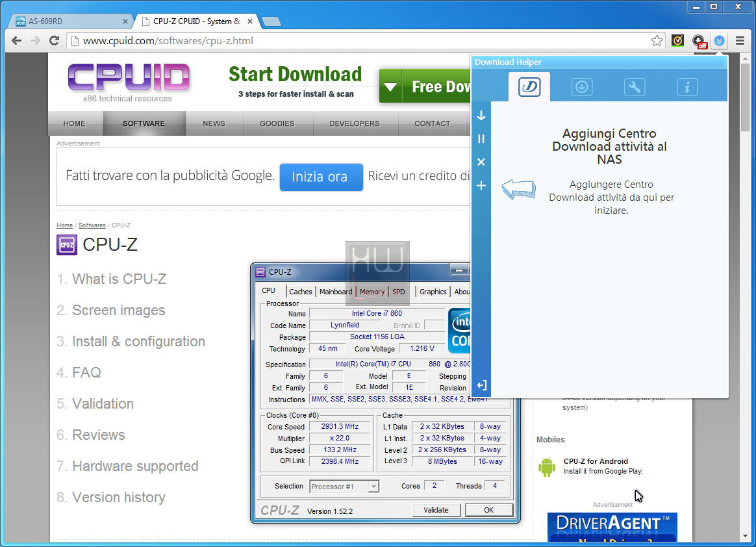Image resolution: width=756 pixels, height=547 pixels.
Task: Click the browser address bar URL
Action: (168, 41)
